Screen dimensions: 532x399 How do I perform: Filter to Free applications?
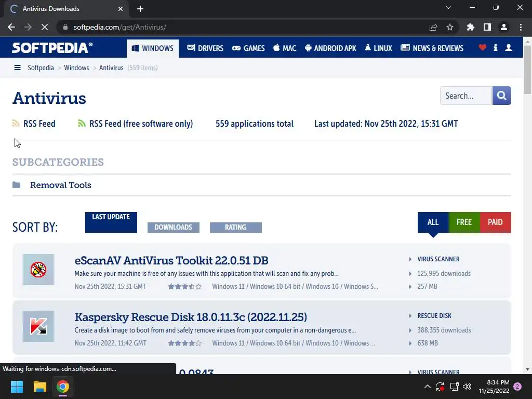464,222
